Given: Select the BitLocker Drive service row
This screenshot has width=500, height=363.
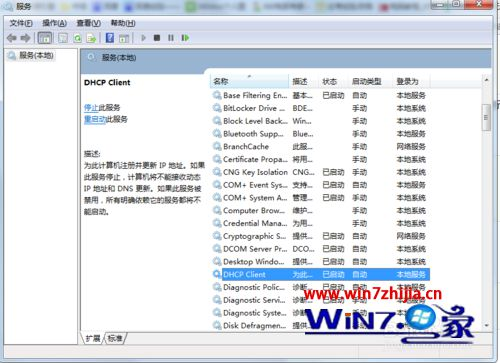Looking at the screenshot, I should tap(321, 108).
